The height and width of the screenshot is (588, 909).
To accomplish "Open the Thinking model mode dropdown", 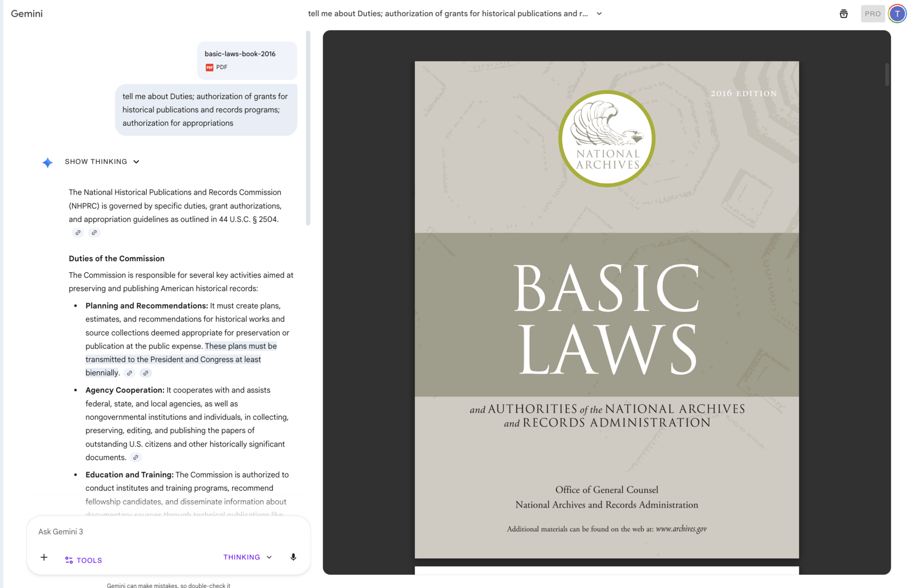I will (248, 557).
